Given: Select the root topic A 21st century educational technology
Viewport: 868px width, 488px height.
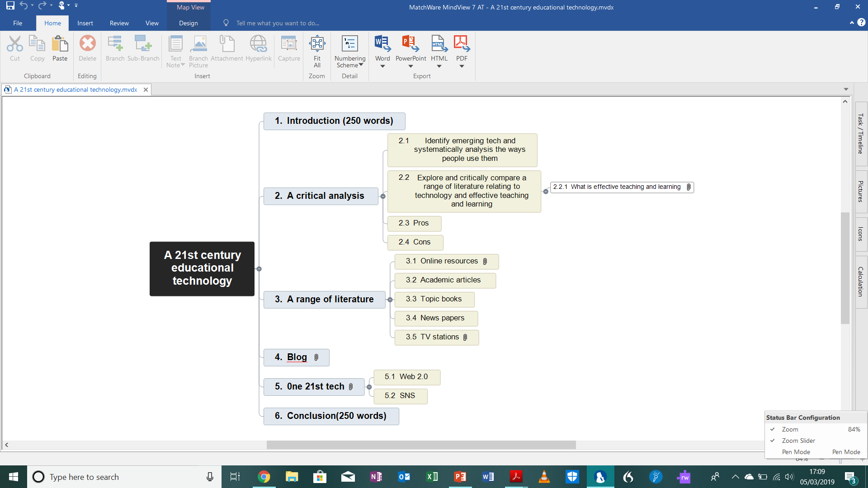Looking at the screenshot, I should (202, 269).
